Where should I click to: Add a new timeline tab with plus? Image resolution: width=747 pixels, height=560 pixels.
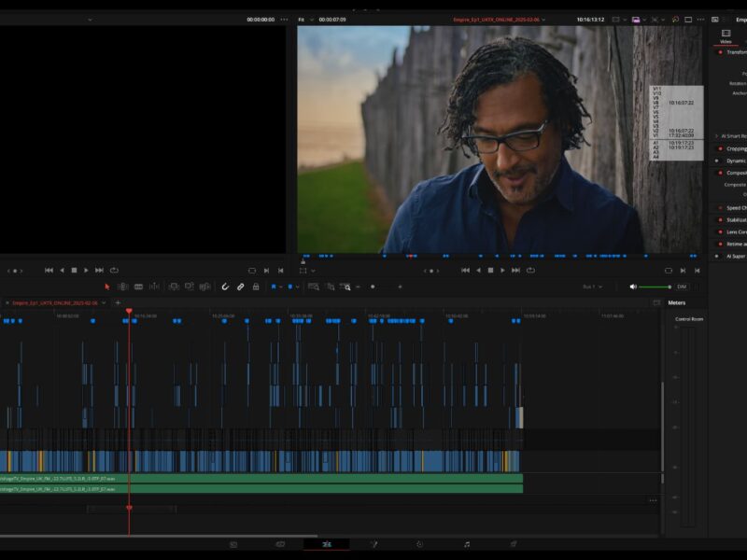click(118, 302)
